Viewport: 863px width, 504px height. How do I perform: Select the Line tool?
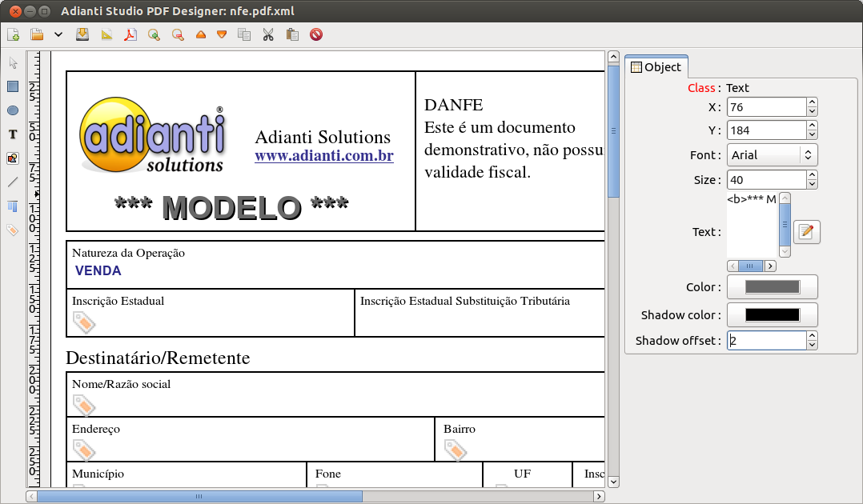13,182
